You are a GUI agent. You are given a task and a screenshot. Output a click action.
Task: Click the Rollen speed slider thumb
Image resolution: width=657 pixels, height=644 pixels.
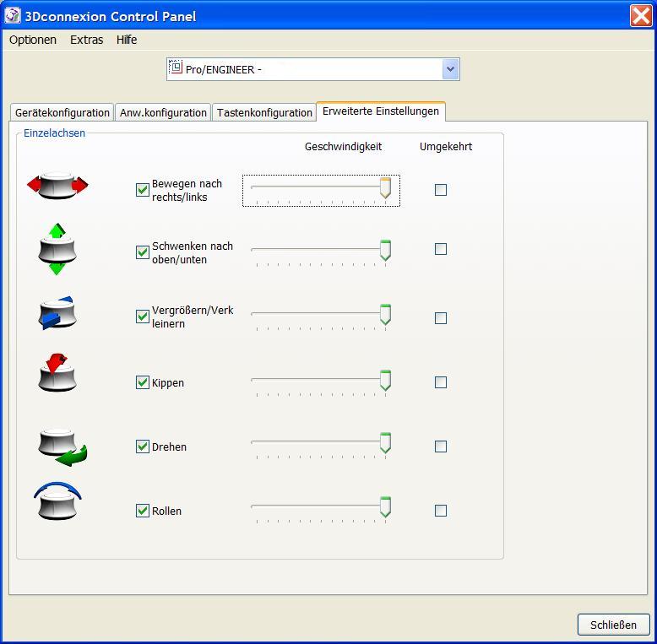385,507
